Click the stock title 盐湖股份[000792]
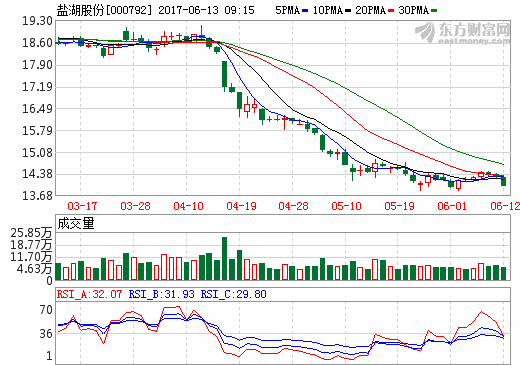The width and height of the screenshot is (520, 365). [104, 10]
